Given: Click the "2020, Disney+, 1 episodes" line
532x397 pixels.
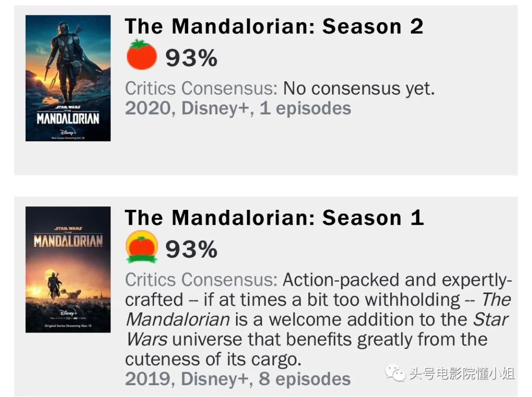Looking at the screenshot, I should [238, 108].
